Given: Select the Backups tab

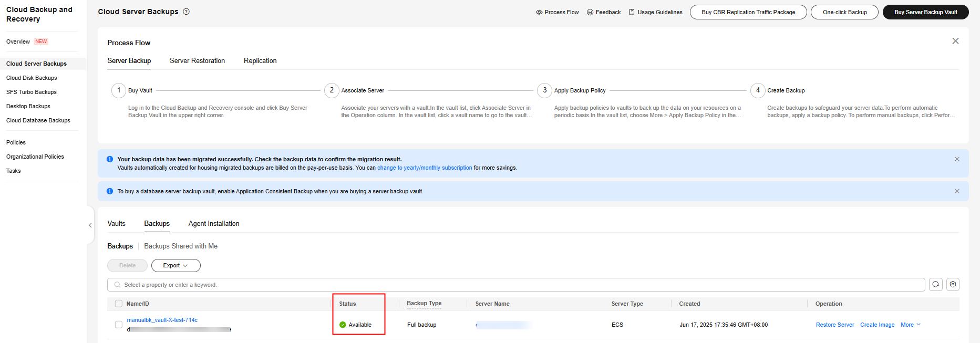Looking at the screenshot, I should (x=157, y=224).
